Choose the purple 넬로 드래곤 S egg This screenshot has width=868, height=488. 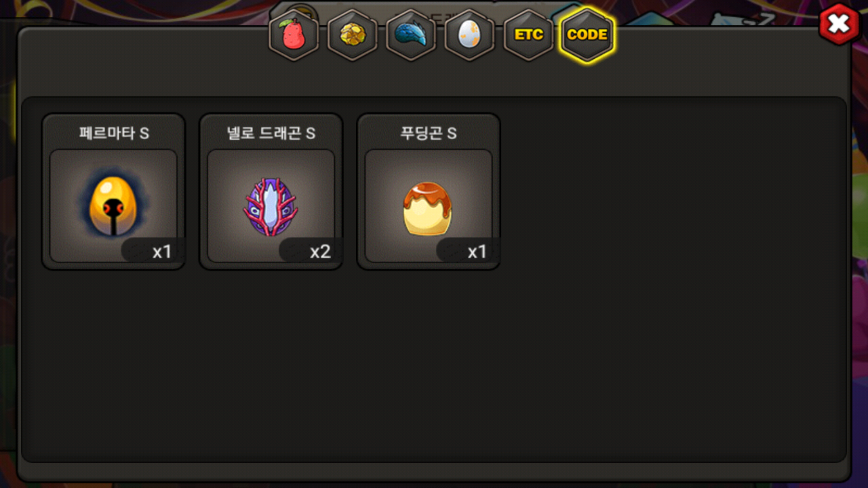tap(271, 206)
